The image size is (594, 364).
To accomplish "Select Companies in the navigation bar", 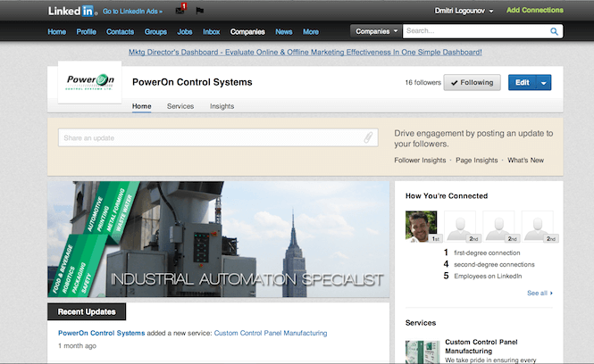I will pyautogui.click(x=247, y=32).
